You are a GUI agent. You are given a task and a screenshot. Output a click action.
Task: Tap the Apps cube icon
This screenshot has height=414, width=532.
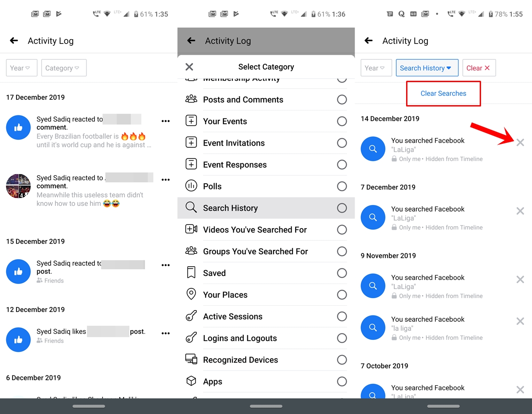[191, 381]
